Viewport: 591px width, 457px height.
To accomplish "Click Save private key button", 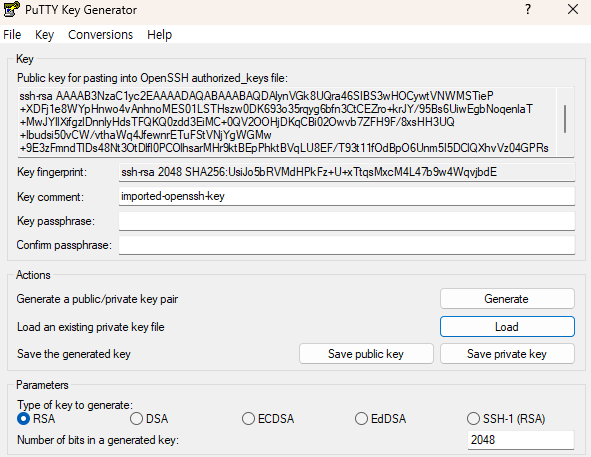I will tap(507, 354).
